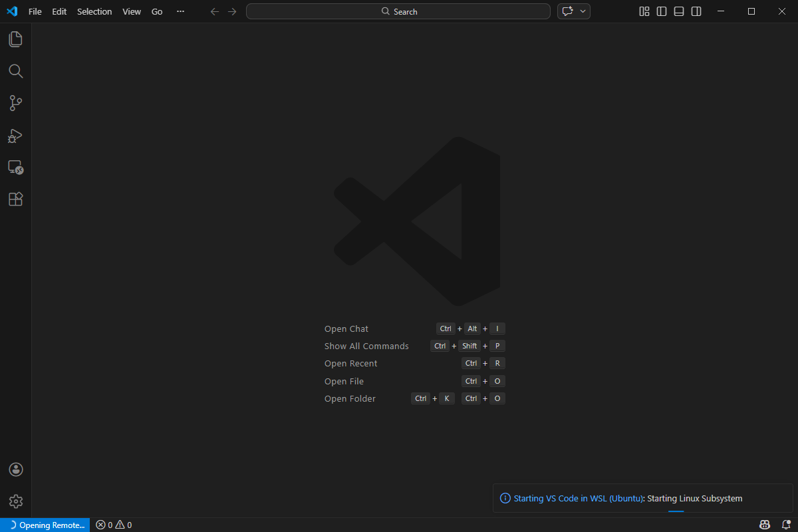This screenshot has width=798, height=532.
Task: Toggle the secondary side bar visibility
Action: click(696, 11)
